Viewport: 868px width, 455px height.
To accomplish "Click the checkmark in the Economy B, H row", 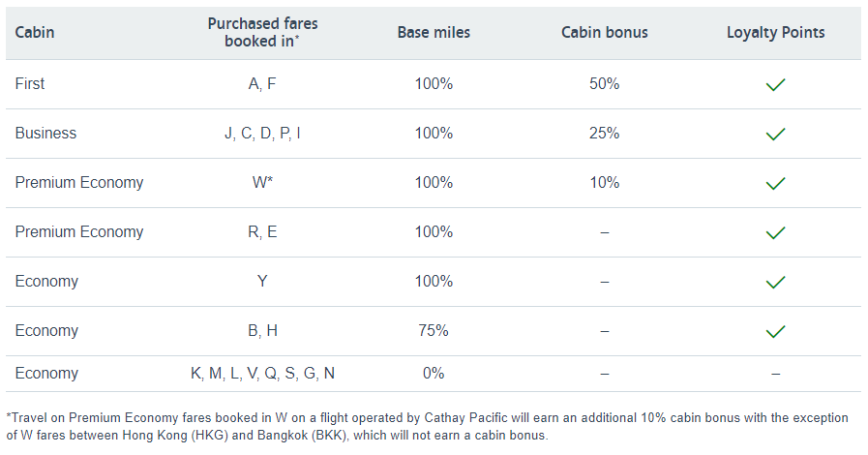I will (x=775, y=331).
